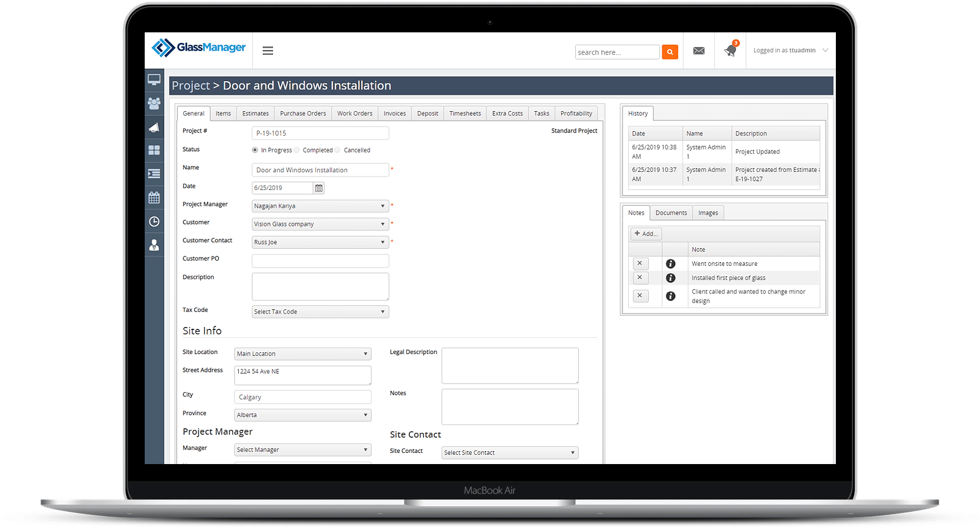Image resolution: width=980 pixels, height=527 pixels.
Task: Open the Province dropdown
Action: (303, 415)
